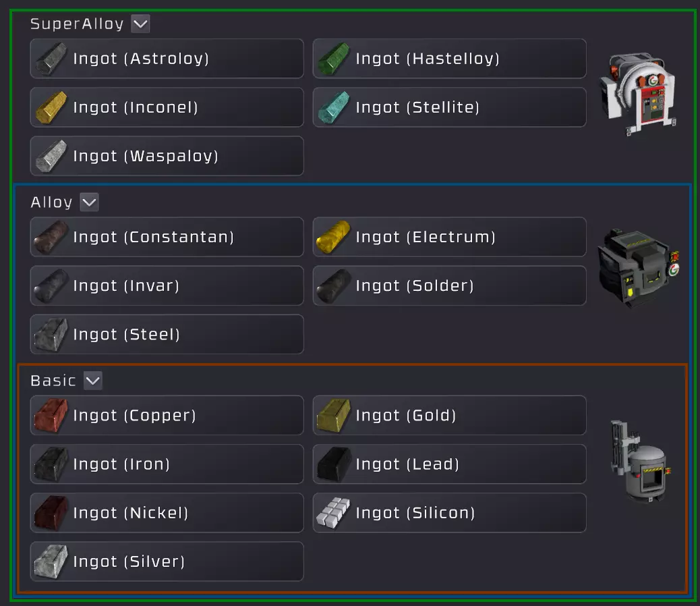Click the Basic furnace machine icon

(x=641, y=462)
